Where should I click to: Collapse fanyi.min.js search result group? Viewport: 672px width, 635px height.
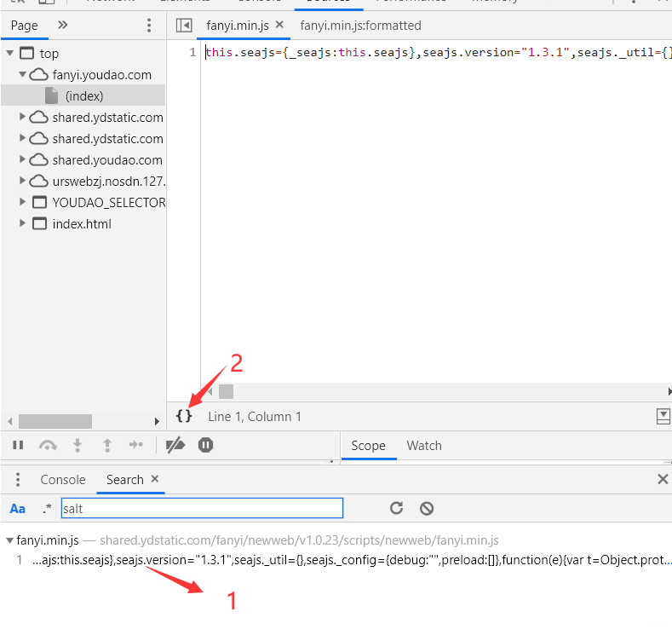[x=9, y=540]
